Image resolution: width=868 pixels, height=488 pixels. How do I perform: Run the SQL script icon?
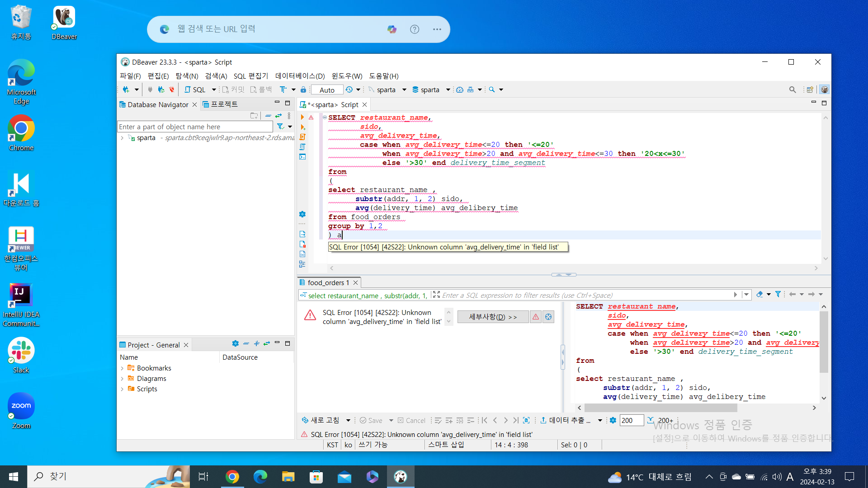[x=302, y=137]
